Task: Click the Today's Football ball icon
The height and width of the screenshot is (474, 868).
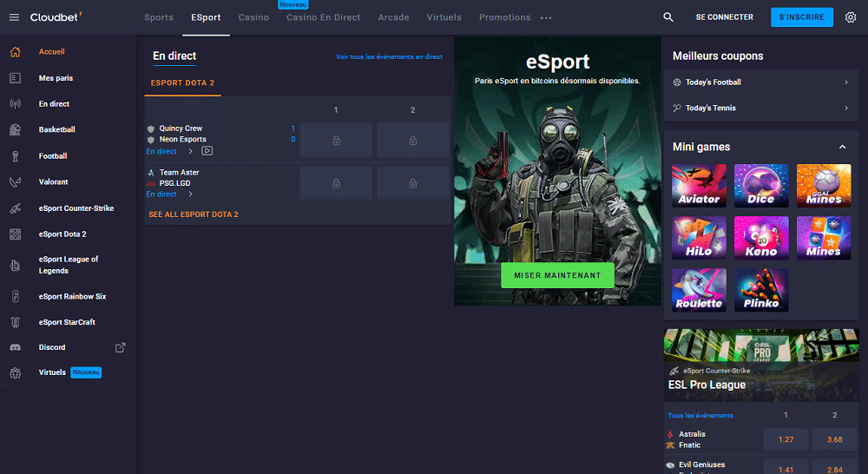Action: click(x=676, y=82)
